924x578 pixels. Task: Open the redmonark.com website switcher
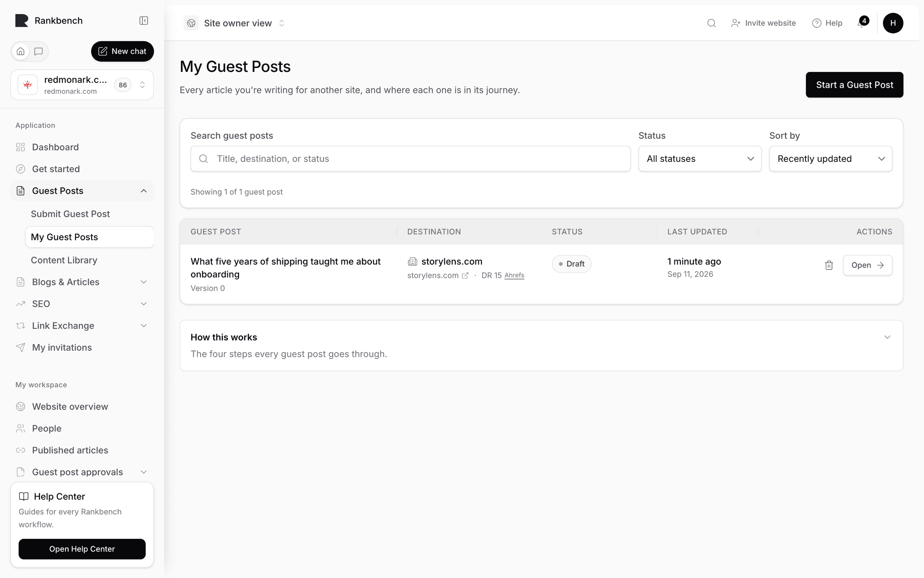point(82,85)
